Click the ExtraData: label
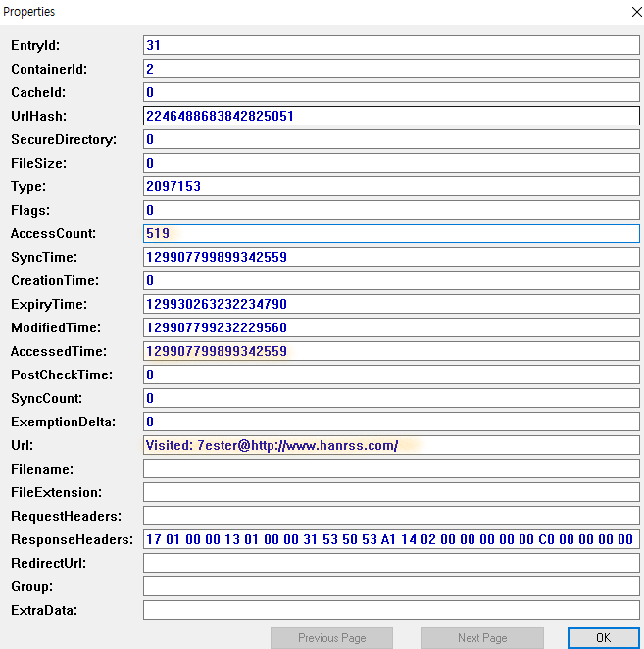 coord(44,611)
